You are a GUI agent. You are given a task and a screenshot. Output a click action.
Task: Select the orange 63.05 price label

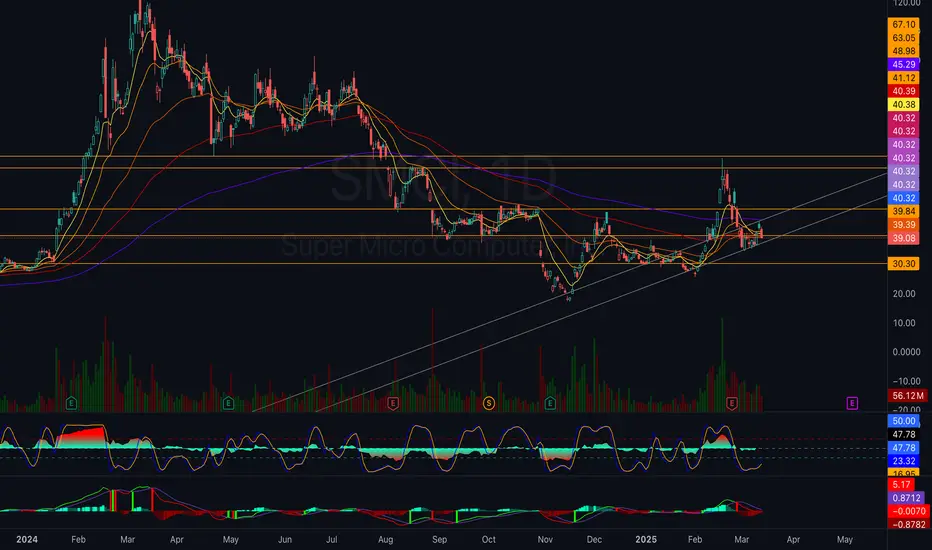[903, 38]
